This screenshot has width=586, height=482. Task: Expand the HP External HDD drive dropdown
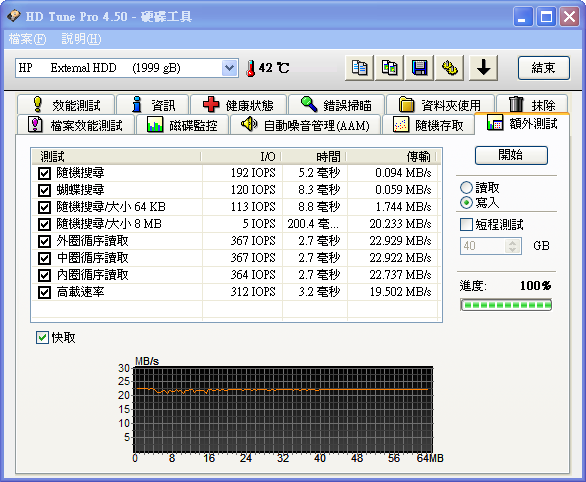(x=229, y=68)
